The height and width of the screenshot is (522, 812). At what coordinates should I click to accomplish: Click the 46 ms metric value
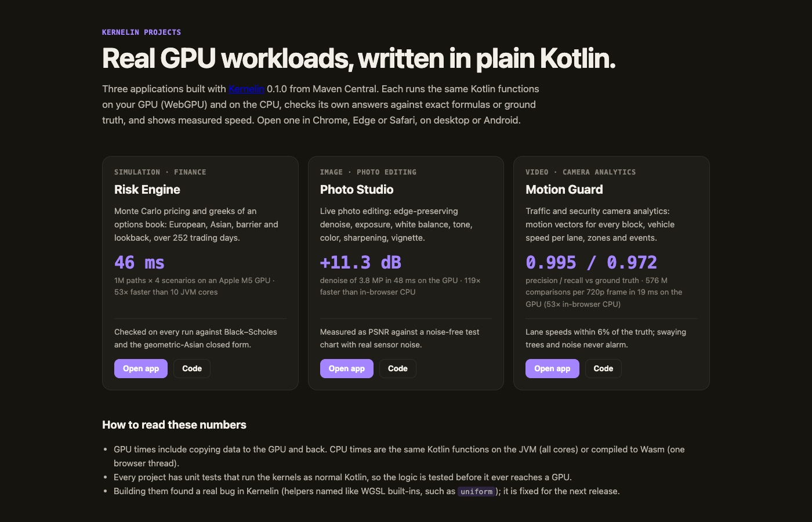pos(139,262)
